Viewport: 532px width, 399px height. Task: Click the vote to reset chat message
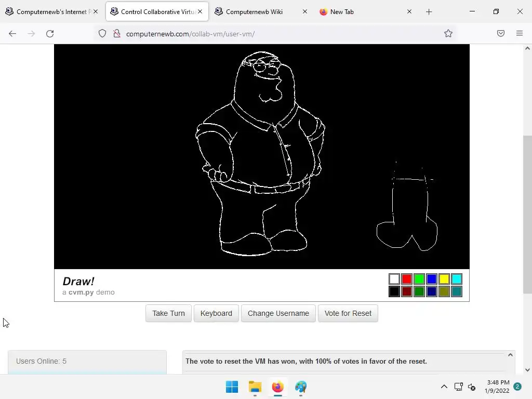(x=306, y=361)
